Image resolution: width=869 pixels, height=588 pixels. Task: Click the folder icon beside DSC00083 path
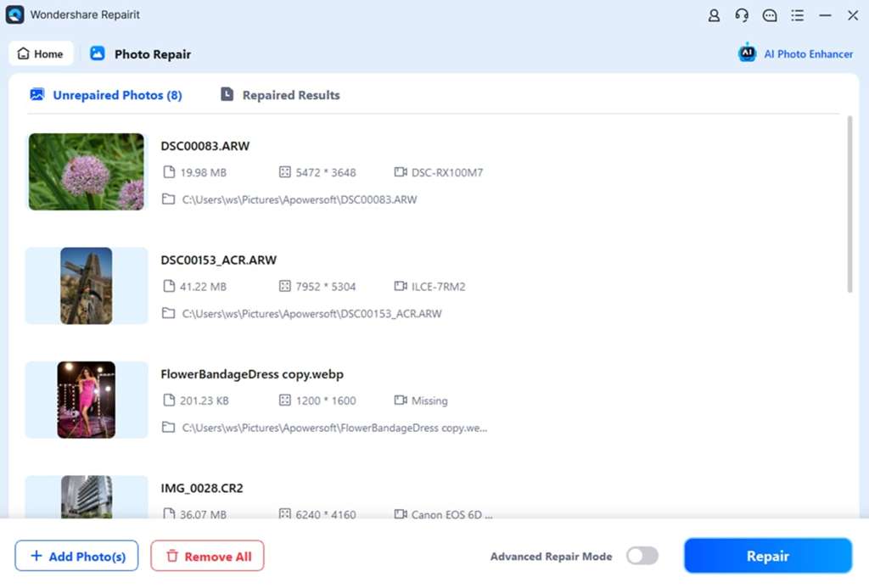[168, 199]
